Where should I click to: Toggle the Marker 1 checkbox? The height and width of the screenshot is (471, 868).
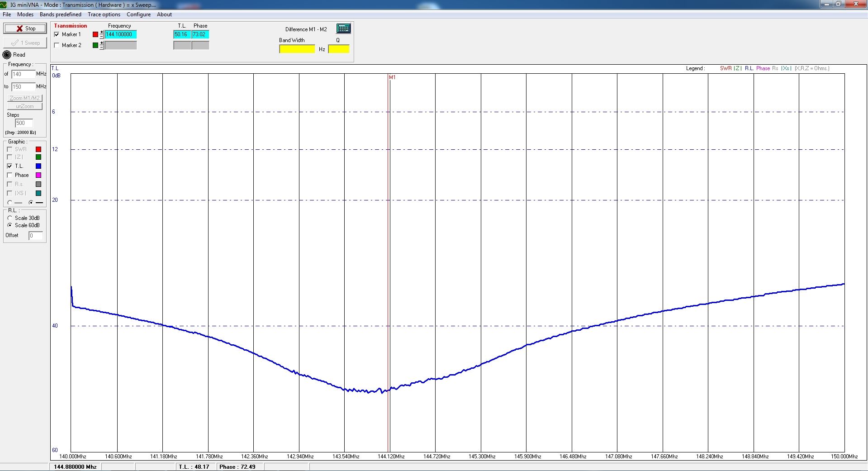pos(57,34)
